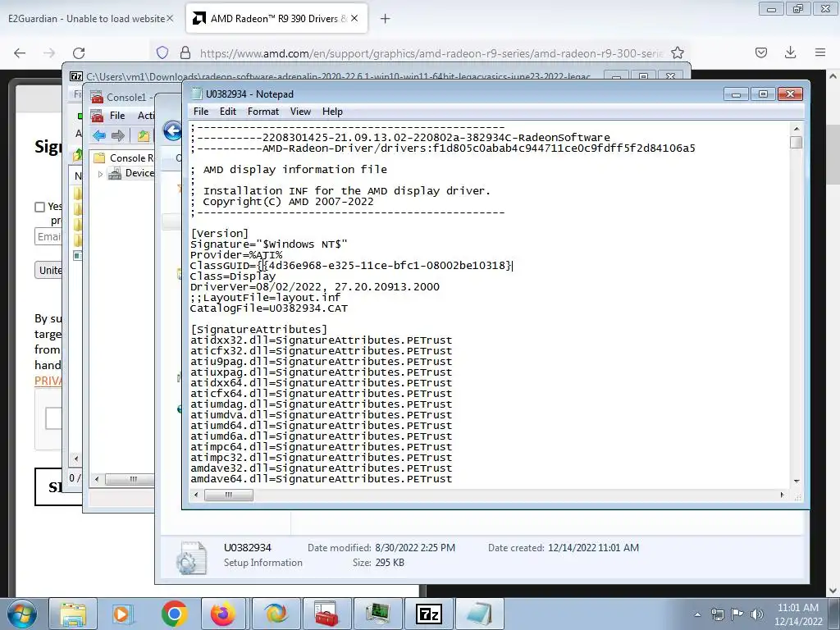840x630 pixels.
Task: Click Notepad vertical scrollbar thumb
Action: click(x=796, y=143)
